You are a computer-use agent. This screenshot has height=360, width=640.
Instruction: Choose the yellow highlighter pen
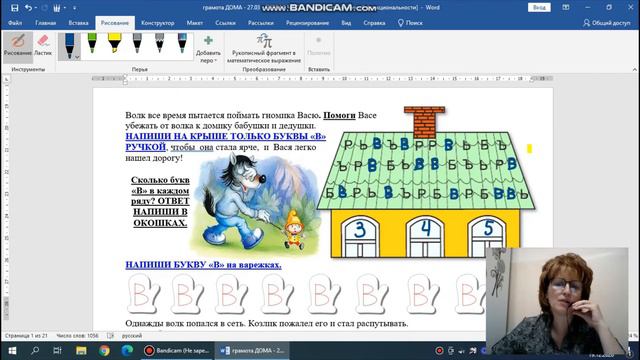(x=115, y=43)
